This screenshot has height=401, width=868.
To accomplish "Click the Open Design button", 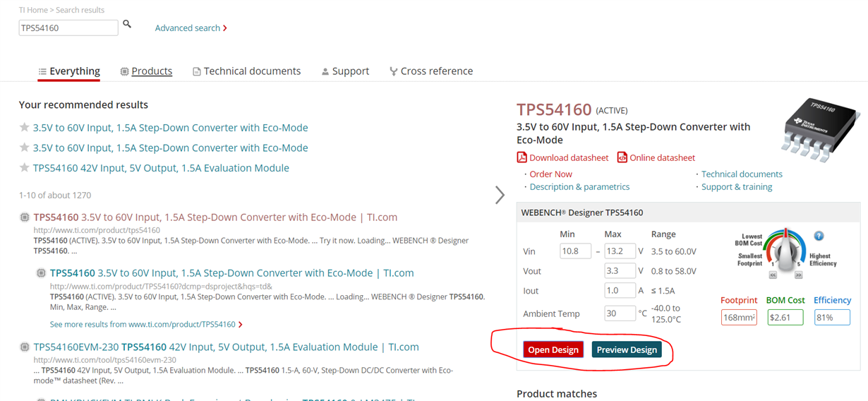I will [x=553, y=349].
